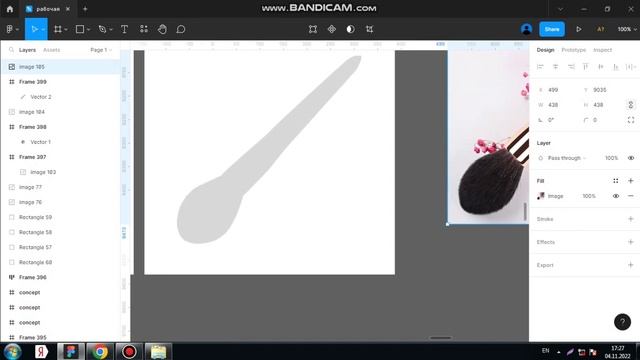Open the Page 1 pages dropdown
The height and width of the screenshot is (360, 640).
[x=101, y=50]
